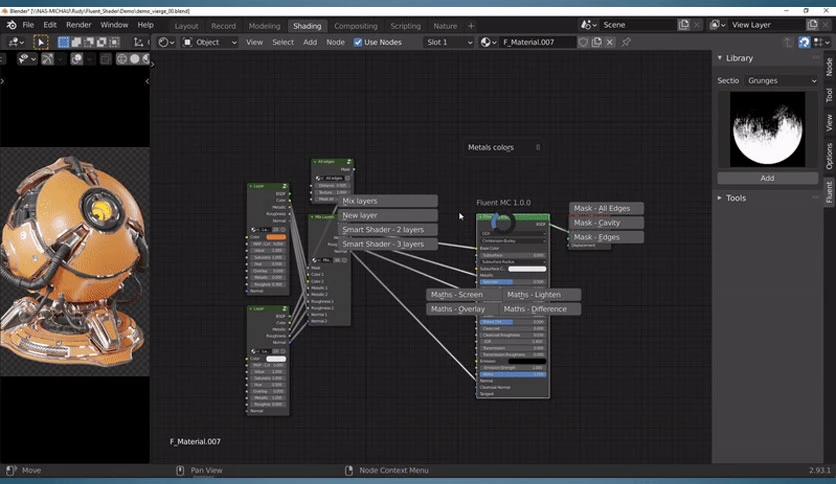The width and height of the screenshot is (836, 484).
Task: Open the Slot 1 dropdown
Action: pyautogui.click(x=449, y=42)
